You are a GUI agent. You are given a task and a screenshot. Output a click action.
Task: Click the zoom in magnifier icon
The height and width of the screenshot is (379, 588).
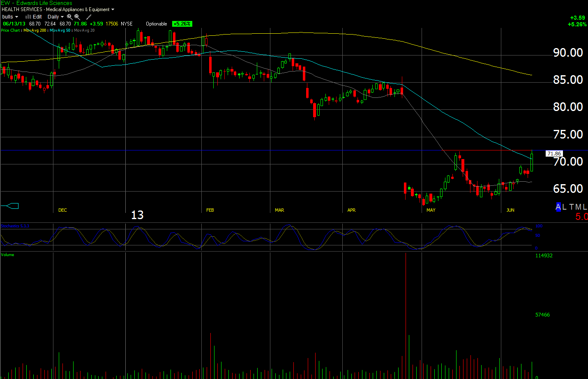tap(69, 17)
